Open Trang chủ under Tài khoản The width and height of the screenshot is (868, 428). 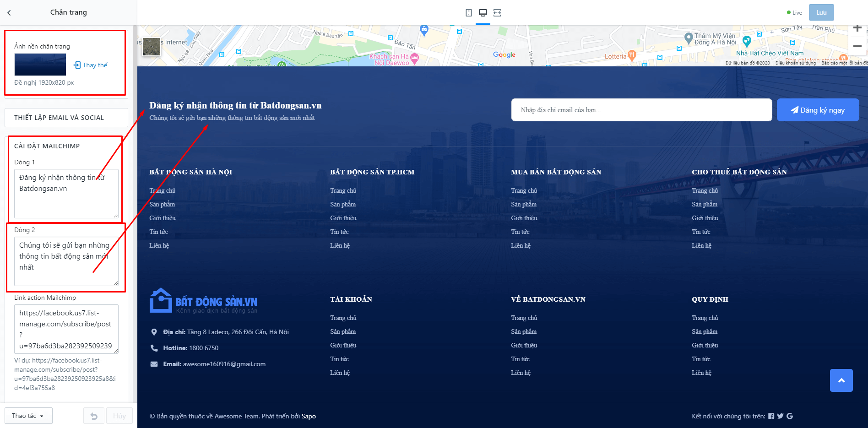(x=343, y=318)
